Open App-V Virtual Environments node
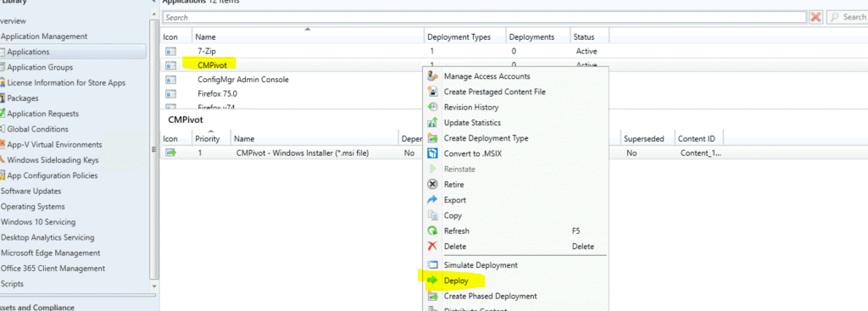This screenshot has height=311, width=868. click(x=54, y=145)
